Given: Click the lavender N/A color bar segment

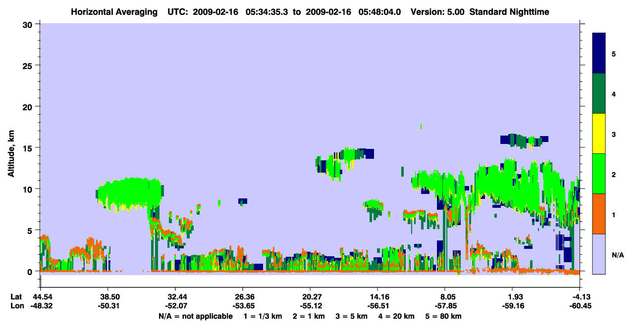Looking at the screenshot, I should [x=599, y=254].
